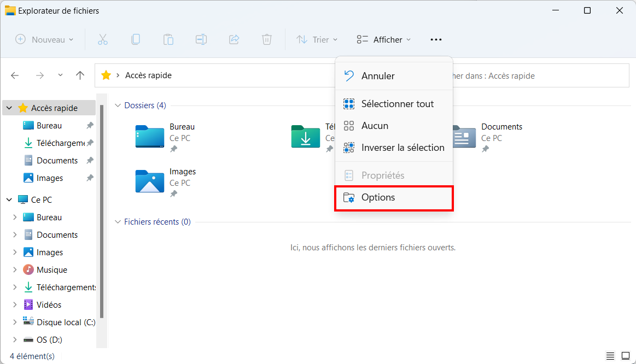Screen dimensions: 636x364
Task: Open the three-dots See more menu
Action: point(436,39)
